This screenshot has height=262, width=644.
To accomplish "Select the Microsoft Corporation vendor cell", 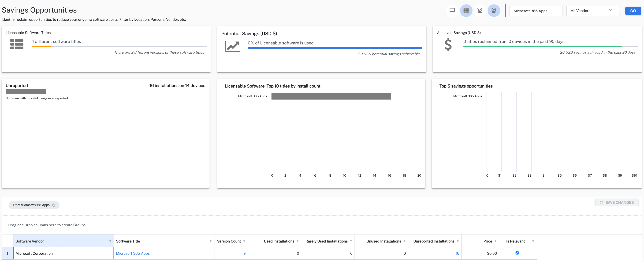I will (64, 253).
